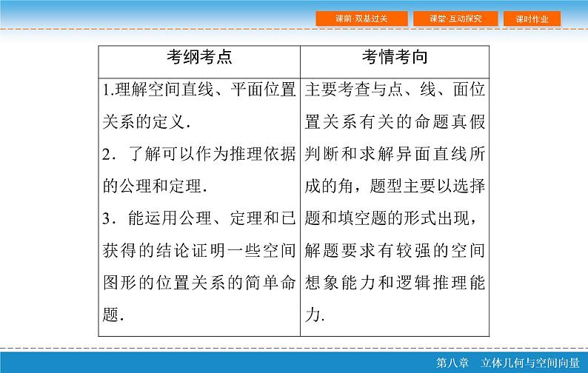
Task: Click the line 的公理和定理.
Action: click(x=155, y=186)
